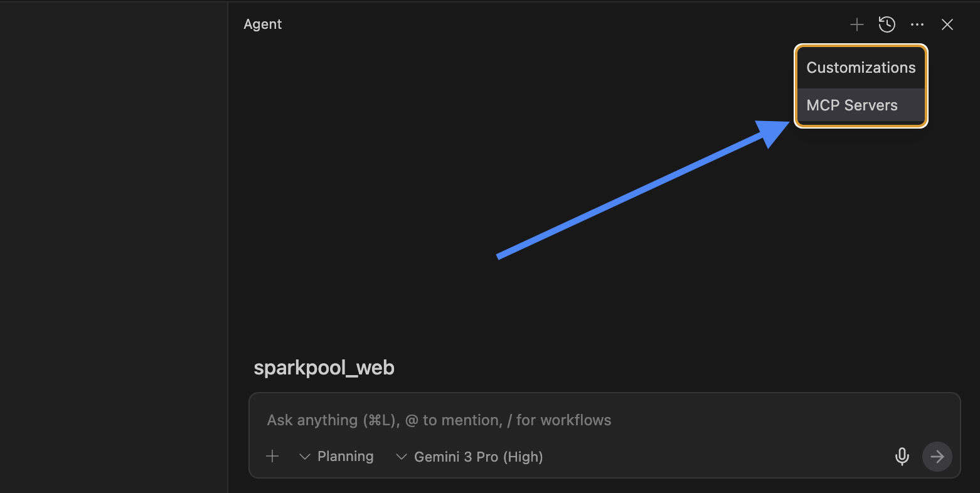Viewport: 980px width, 493px height.
Task: Click the empty left sidebar area
Action: [x=113, y=251]
